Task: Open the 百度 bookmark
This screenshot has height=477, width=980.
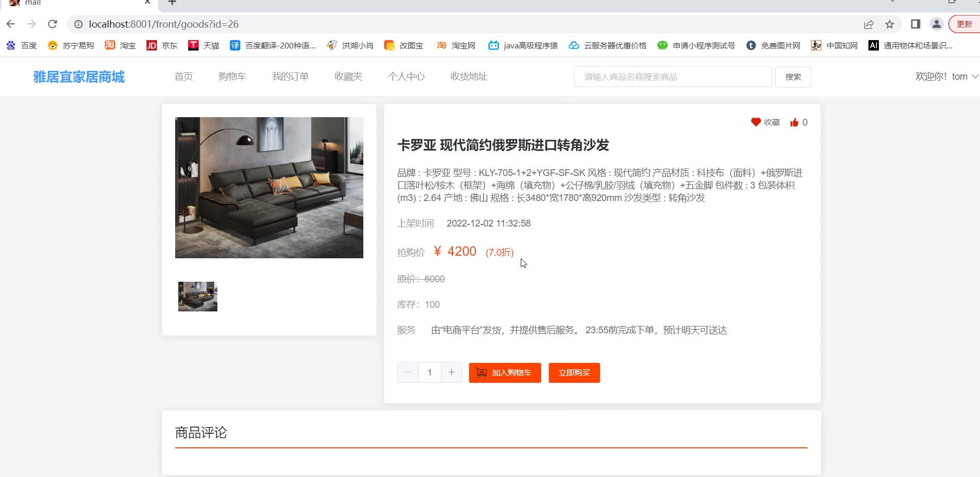Action: pos(21,45)
